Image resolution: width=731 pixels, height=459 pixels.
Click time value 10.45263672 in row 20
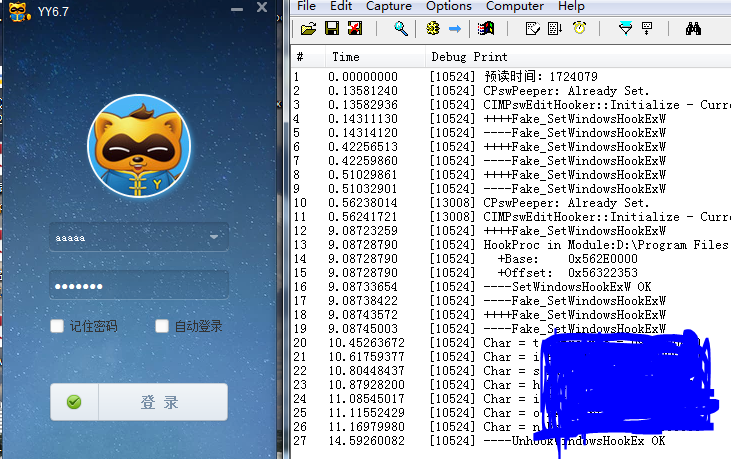[366, 343]
